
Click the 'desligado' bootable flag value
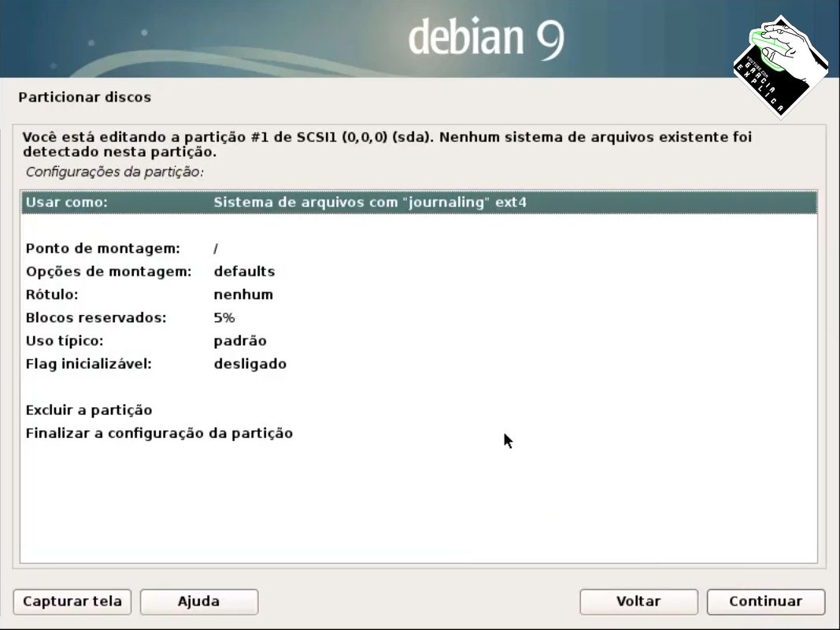[x=250, y=364]
